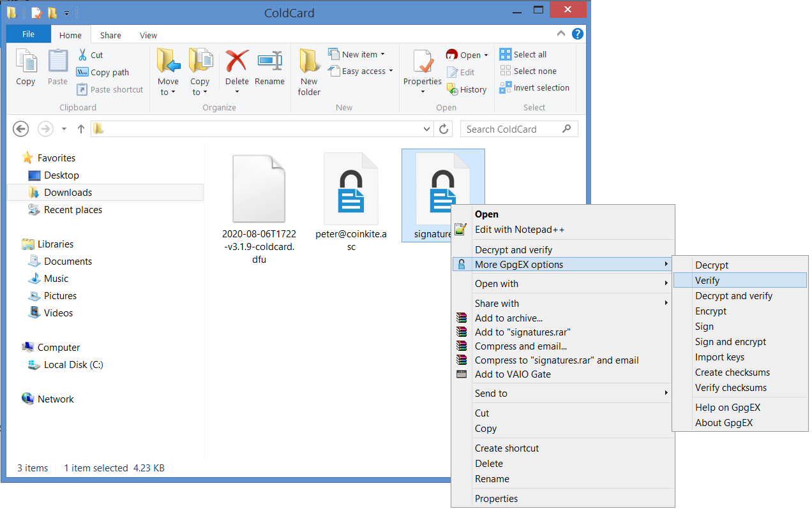Click the quick access New folder icon in title bar
Image resolution: width=812 pixels, height=509 pixels.
52,13
